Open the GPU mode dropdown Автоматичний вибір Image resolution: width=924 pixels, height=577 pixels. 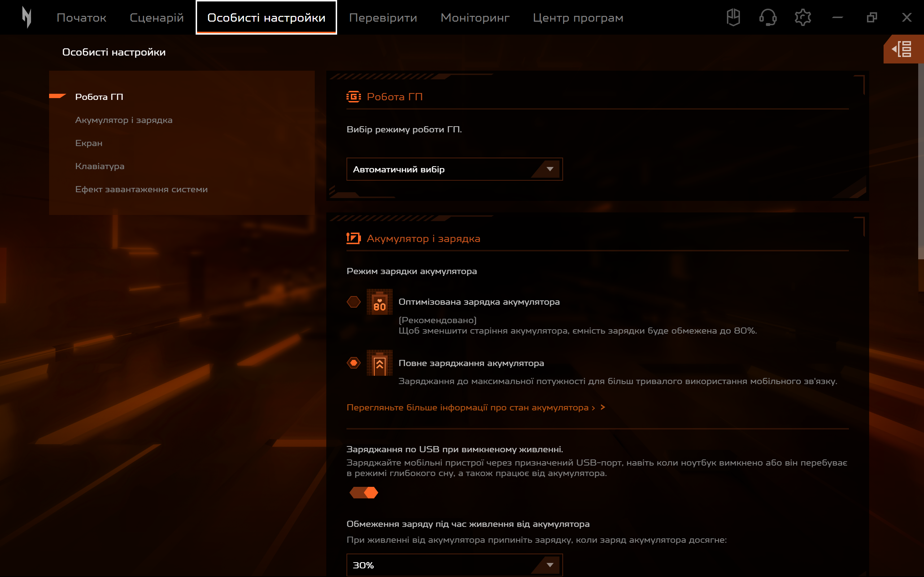click(x=454, y=169)
